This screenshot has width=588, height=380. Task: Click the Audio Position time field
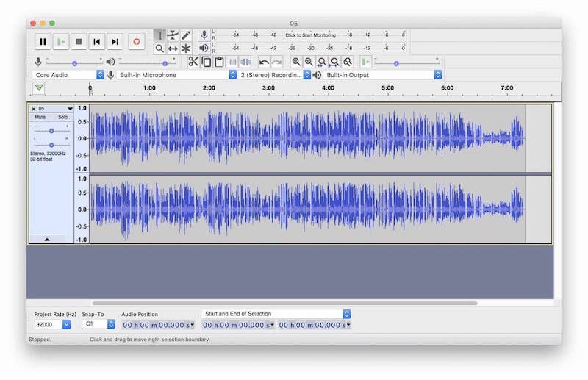pyautogui.click(x=157, y=325)
